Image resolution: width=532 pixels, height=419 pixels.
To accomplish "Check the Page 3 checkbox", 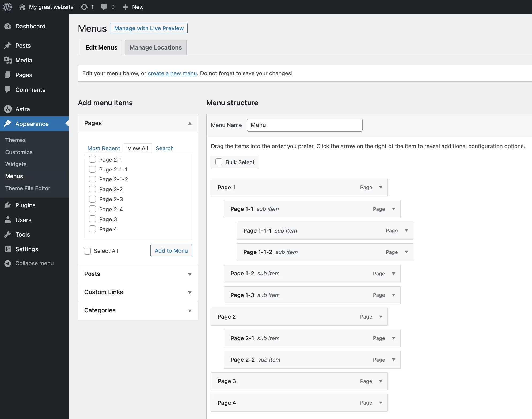I will [x=92, y=219].
